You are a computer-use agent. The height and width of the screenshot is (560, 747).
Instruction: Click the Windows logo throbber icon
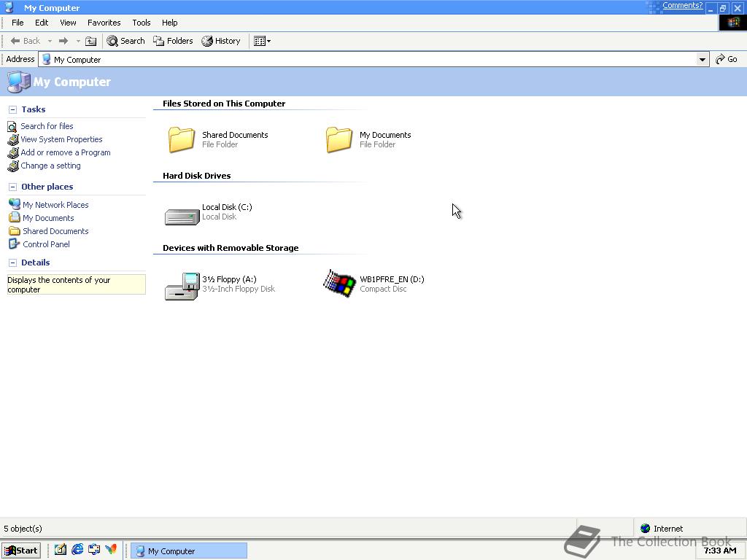coord(732,23)
